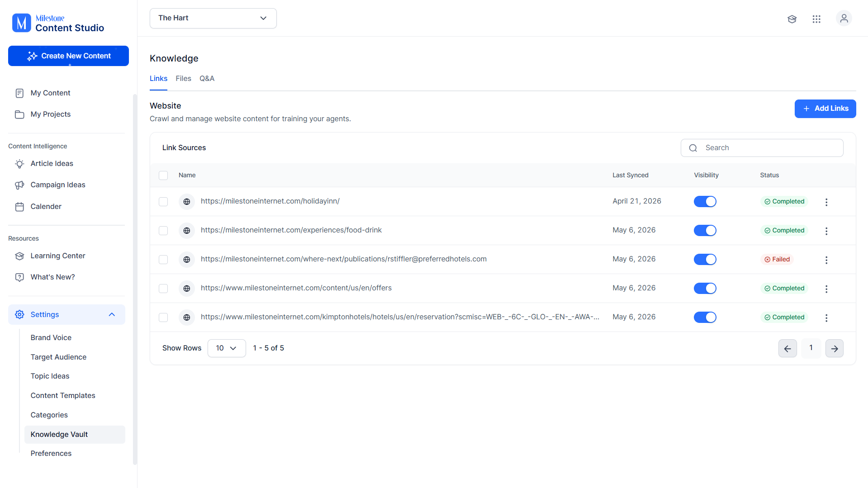Go to previous page arrow
Screen dimensions: 868x488
click(787, 348)
